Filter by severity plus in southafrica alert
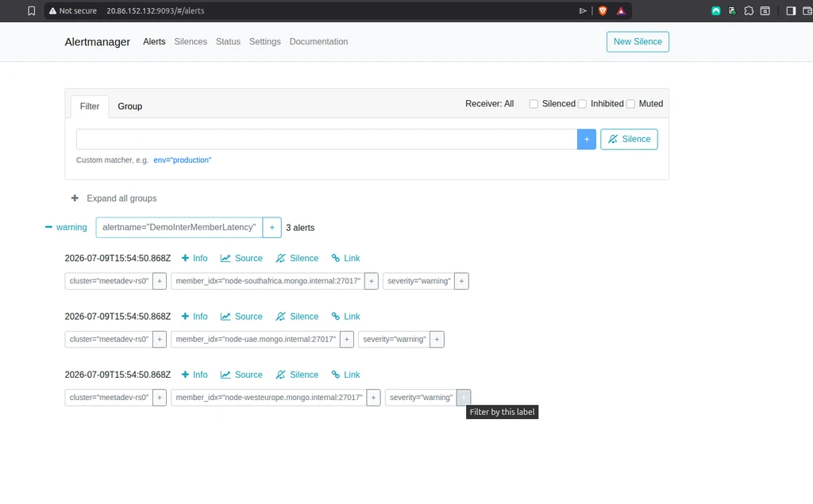 (x=461, y=281)
